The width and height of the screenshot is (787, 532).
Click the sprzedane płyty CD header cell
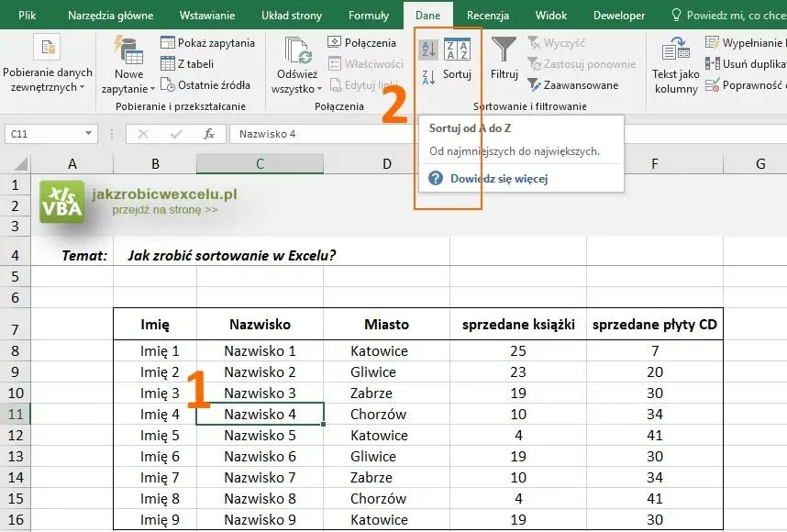point(655,324)
